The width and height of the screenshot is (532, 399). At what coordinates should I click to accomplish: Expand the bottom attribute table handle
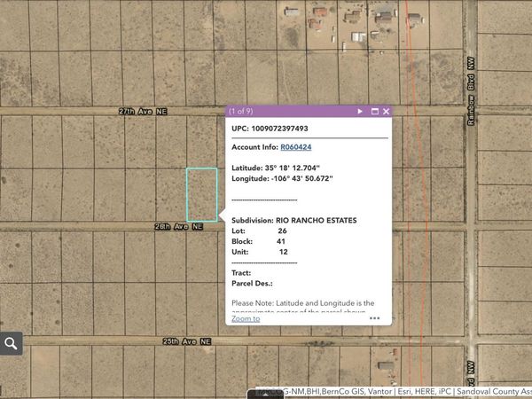pos(265,395)
